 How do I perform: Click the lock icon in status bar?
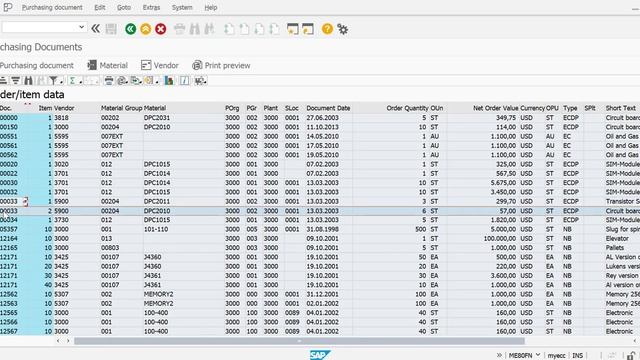(631, 356)
